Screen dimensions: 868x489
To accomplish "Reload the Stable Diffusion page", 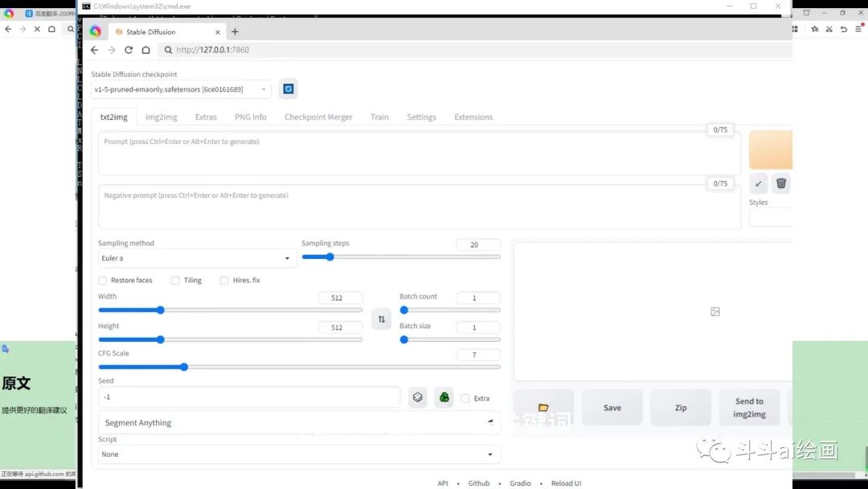I will 129,50.
